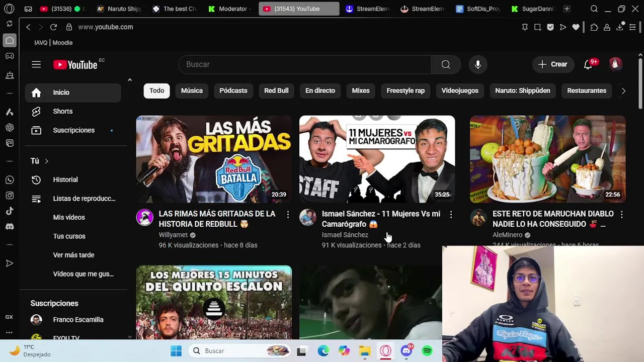Viewport: 644px width, 362px height.
Task: Go back with the browser back arrow
Action: (28, 27)
